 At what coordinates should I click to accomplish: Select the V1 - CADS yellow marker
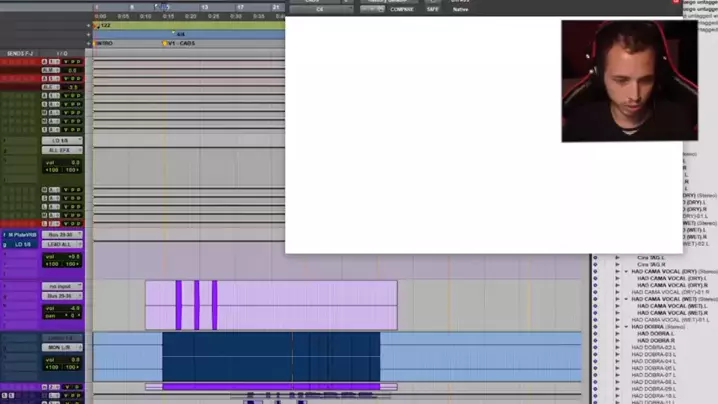click(x=180, y=44)
